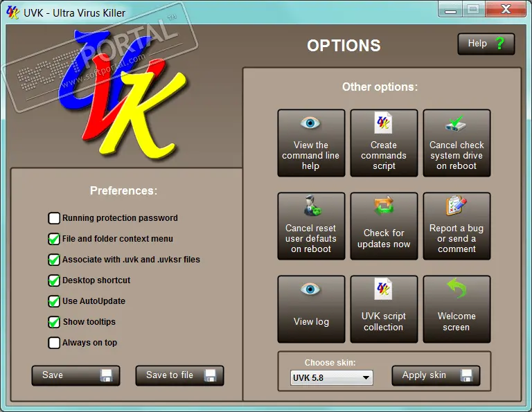Click the user icon on Cancel reset user defaults
The width and height of the screenshot is (532, 412).
pos(312,206)
